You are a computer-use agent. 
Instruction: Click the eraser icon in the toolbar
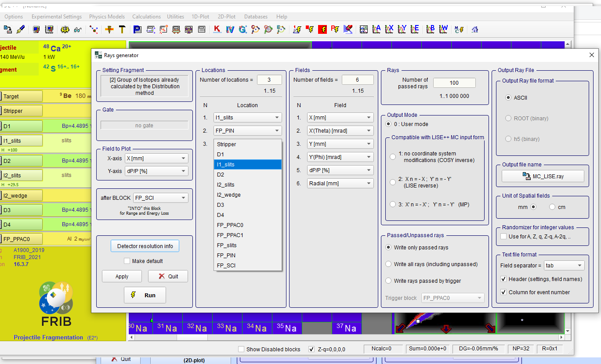click(348, 29)
